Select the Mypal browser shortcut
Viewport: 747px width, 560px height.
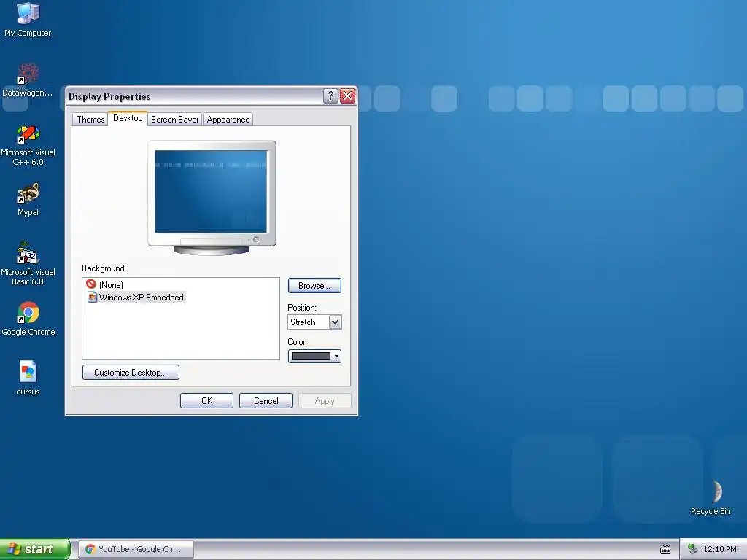(28, 200)
